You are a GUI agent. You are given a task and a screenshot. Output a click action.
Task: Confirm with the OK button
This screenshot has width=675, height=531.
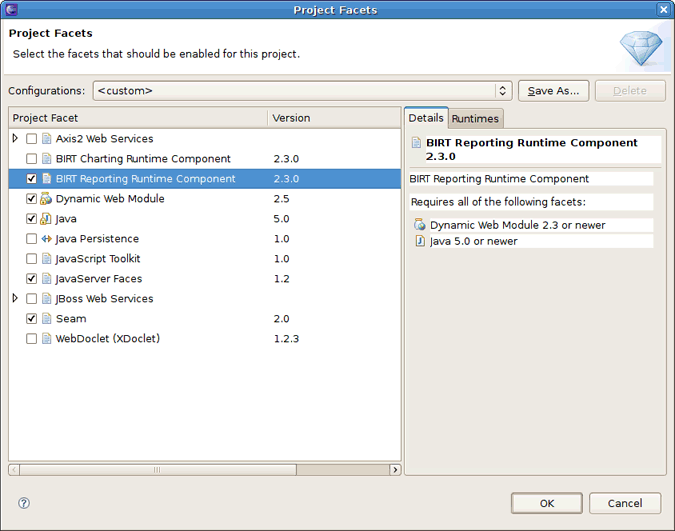click(x=547, y=503)
